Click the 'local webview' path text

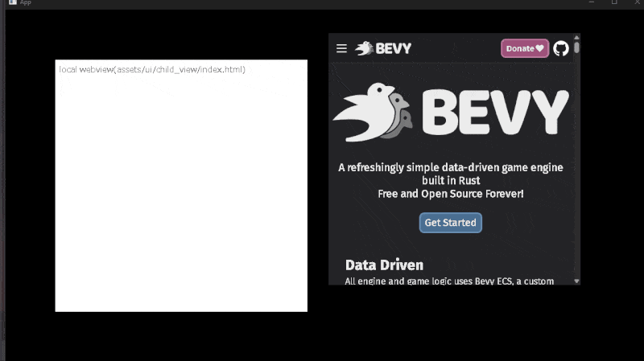coord(152,69)
